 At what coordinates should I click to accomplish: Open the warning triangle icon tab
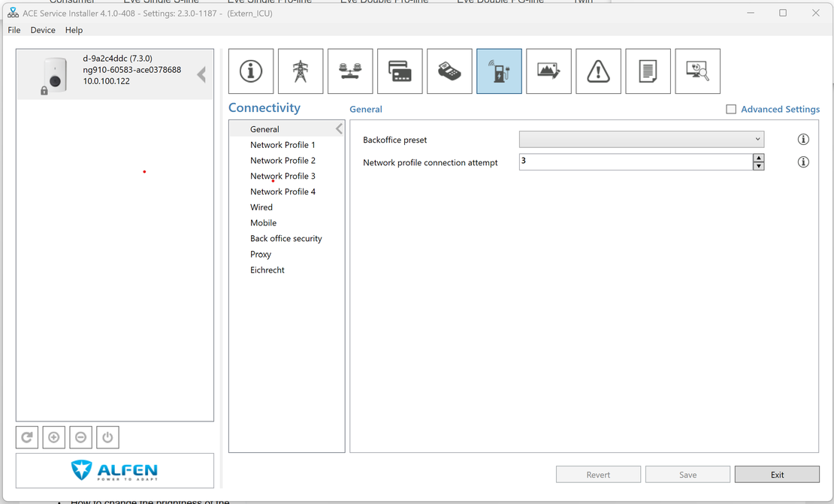[598, 71]
